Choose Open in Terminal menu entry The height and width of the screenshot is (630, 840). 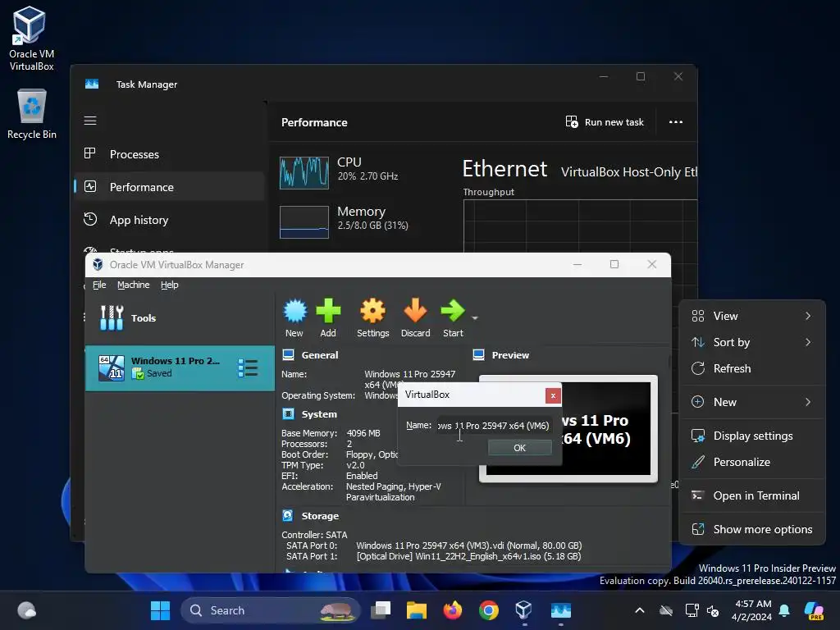pyautogui.click(x=752, y=496)
